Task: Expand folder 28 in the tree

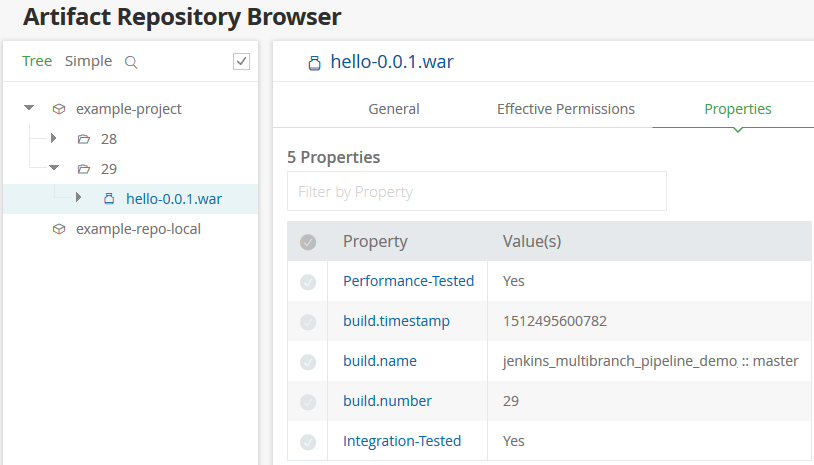Action: [53, 138]
